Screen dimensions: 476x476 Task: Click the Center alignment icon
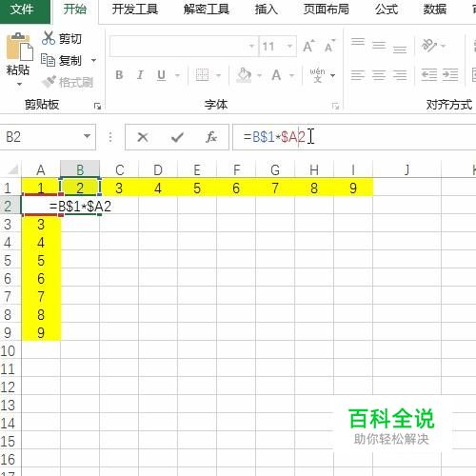379,75
